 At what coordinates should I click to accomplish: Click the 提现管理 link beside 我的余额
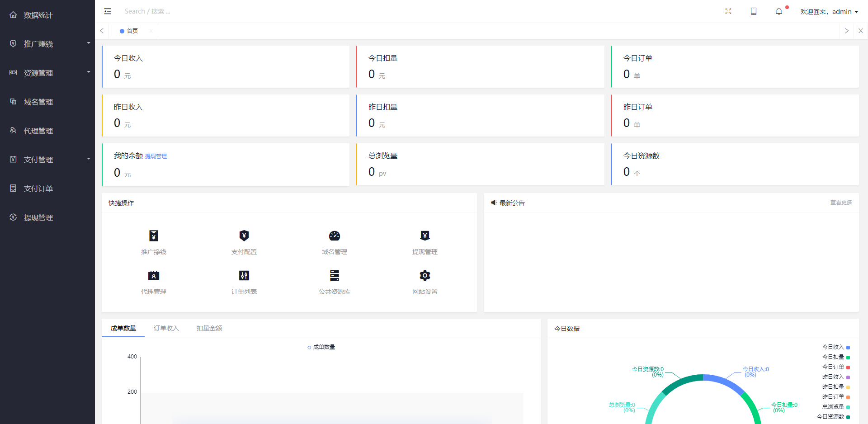pos(156,156)
